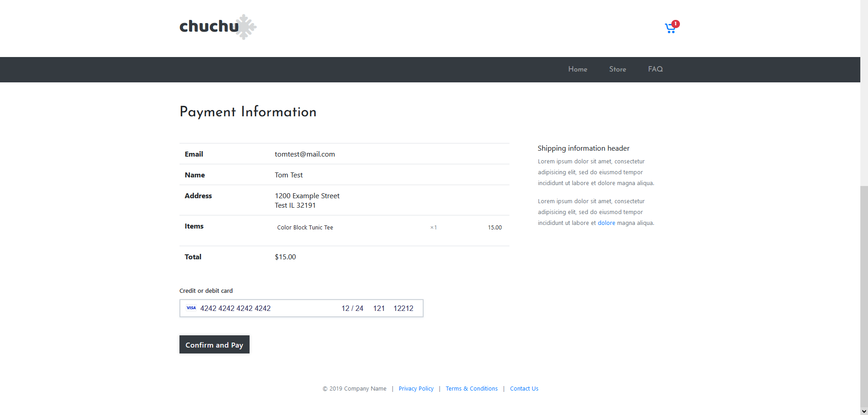Open the shopping cart icon
Screen dimensions: 868x415
(670, 29)
